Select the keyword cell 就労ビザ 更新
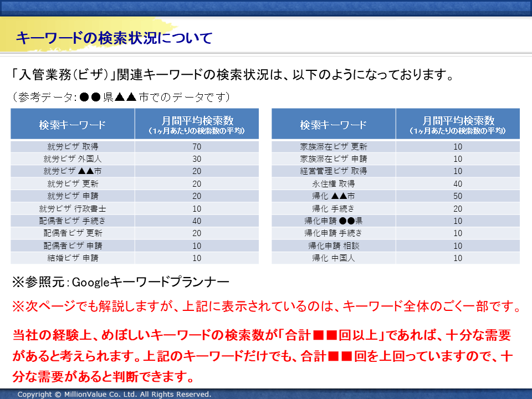 (73, 183)
